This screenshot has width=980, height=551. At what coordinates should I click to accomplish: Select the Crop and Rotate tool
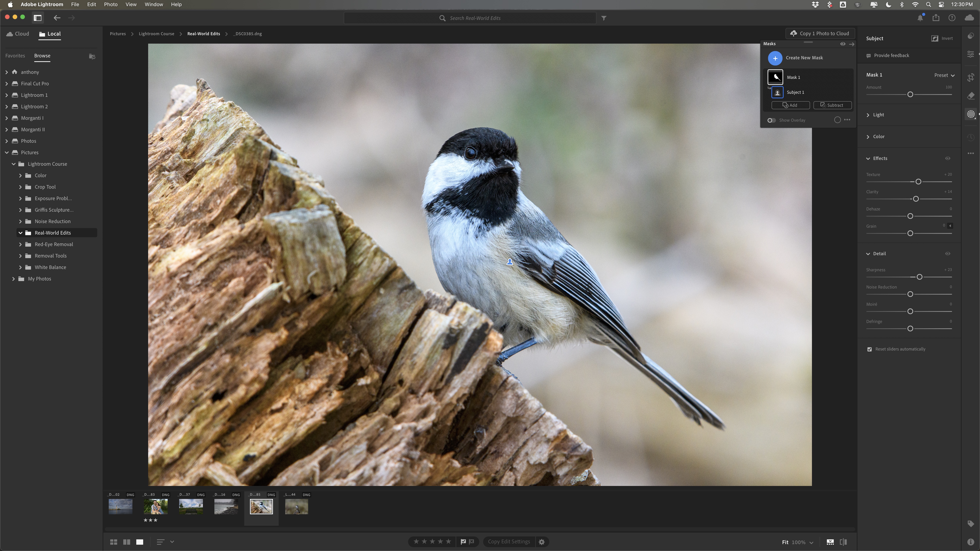(x=970, y=77)
